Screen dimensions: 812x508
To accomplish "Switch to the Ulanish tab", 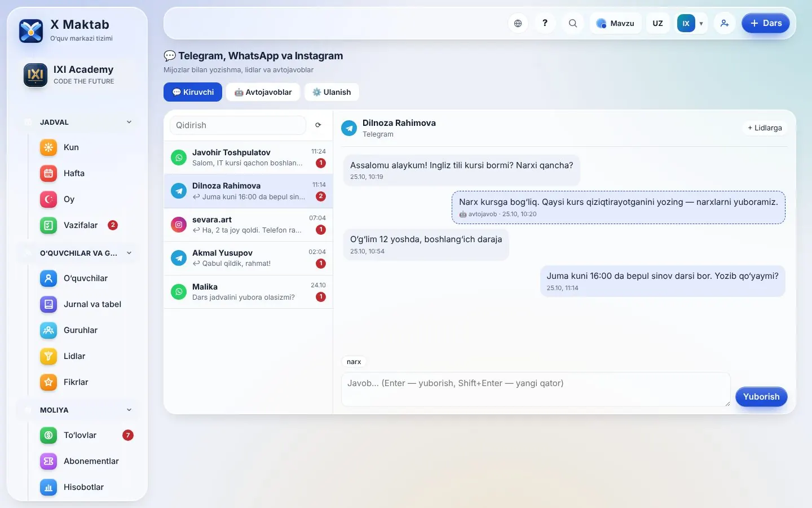I will [x=332, y=92].
